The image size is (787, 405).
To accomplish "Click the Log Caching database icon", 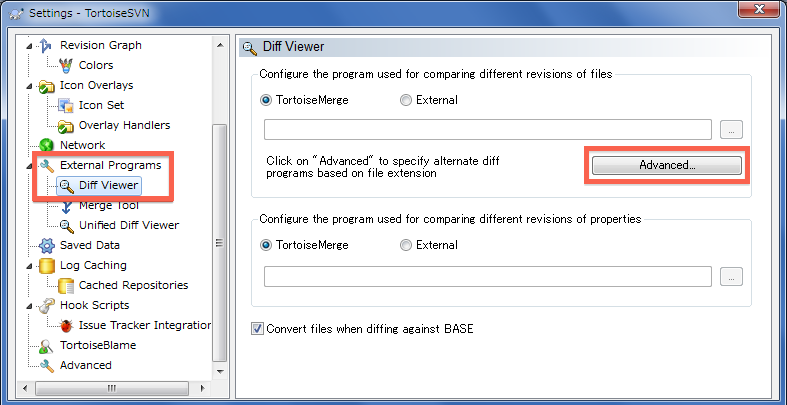I will click(x=46, y=265).
